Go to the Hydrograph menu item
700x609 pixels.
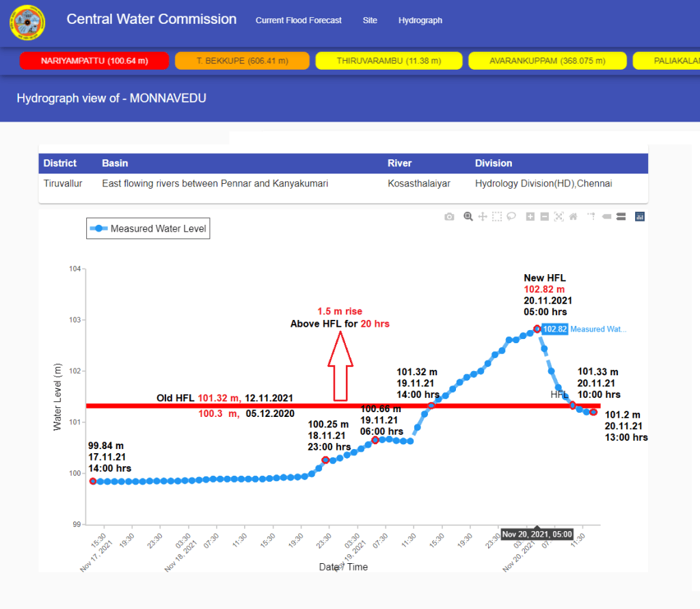click(x=420, y=21)
